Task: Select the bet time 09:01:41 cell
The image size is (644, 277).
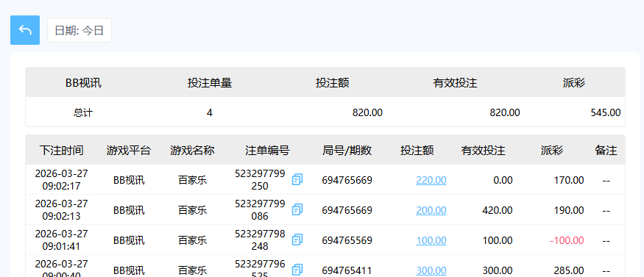Action: coord(62,240)
